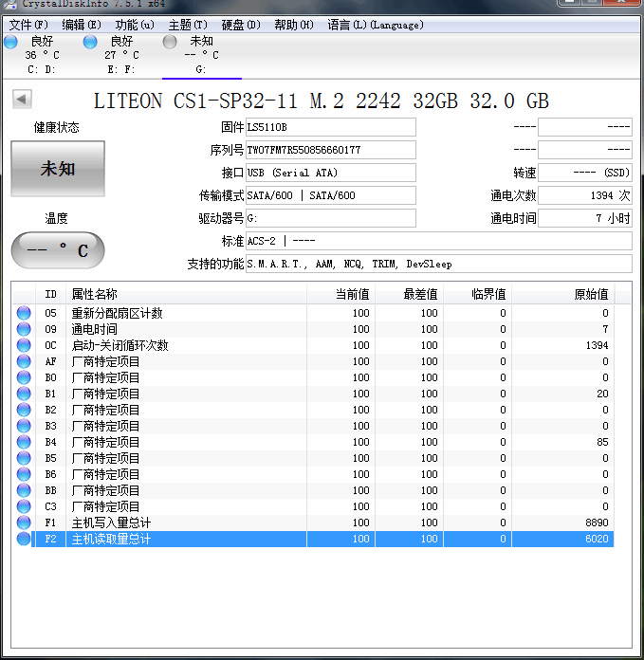644x660 pixels.
Task: Click the 驱动器号 field showing G:
Action: click(331, 218)
